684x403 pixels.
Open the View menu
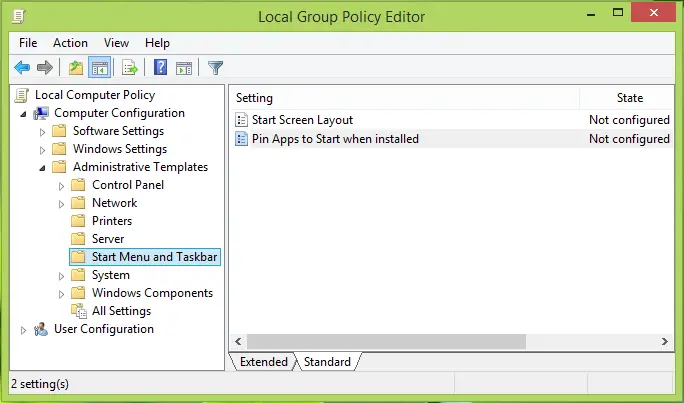click(116, 43)
